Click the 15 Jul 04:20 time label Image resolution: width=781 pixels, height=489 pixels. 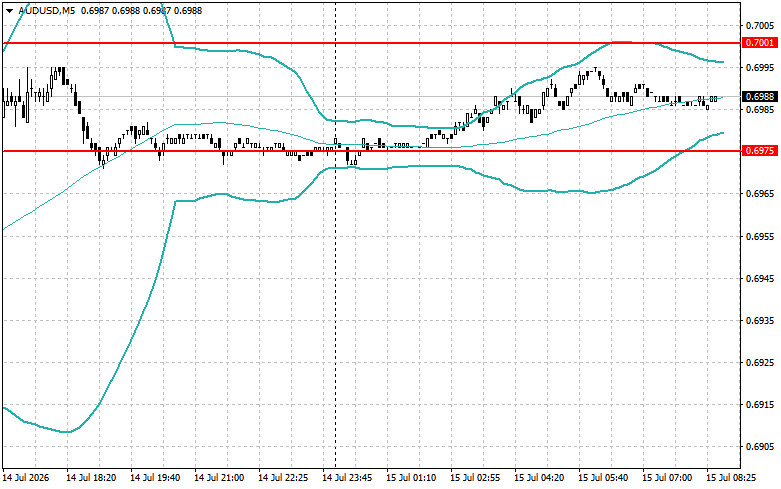pyautogui.click(x=539, y=478)
